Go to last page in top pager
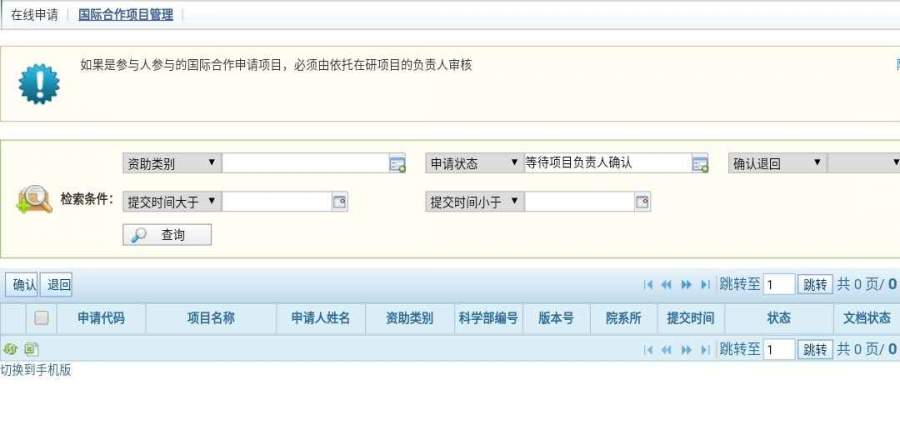This screenshot has height=445, width=900. click(x=705, y=284)
